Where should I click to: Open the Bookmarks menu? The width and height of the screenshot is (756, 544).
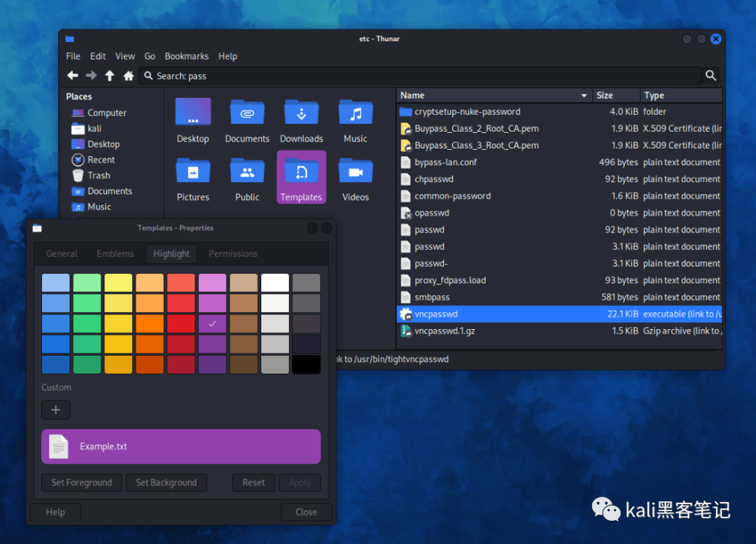click(x=187, y=57)
